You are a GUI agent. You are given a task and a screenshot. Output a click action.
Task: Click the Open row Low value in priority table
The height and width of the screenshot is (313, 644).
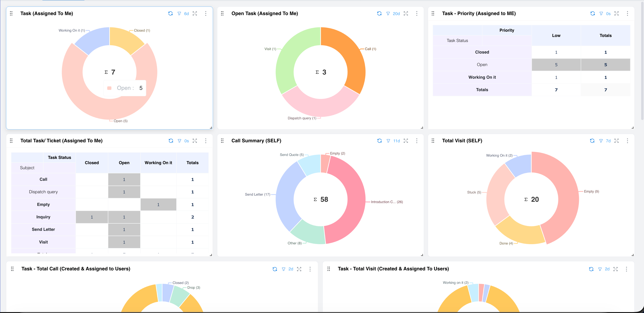(x=556, y=64)
